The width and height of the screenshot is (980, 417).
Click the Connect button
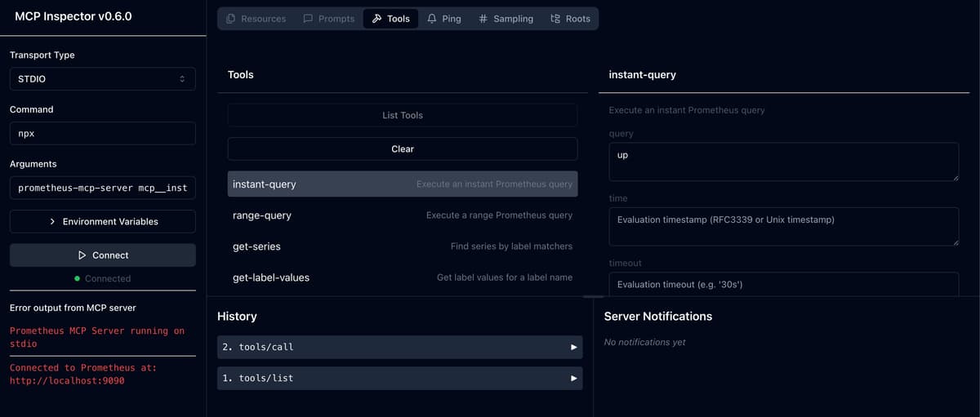[103, 255]
